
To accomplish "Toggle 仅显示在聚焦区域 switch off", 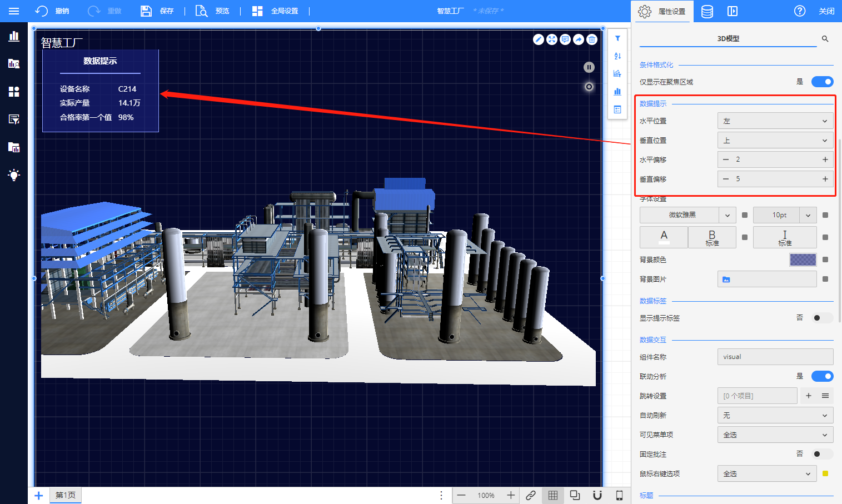I will (822, 82).
